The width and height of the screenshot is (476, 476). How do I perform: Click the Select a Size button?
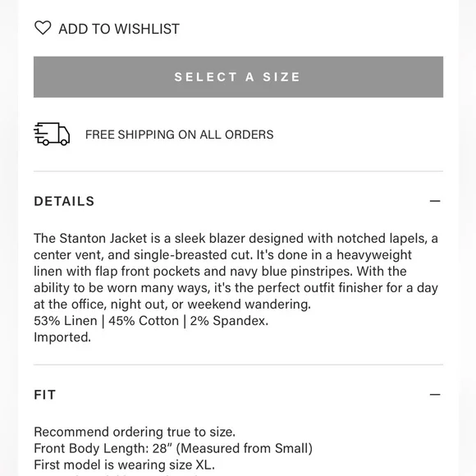tap(238, 77)
